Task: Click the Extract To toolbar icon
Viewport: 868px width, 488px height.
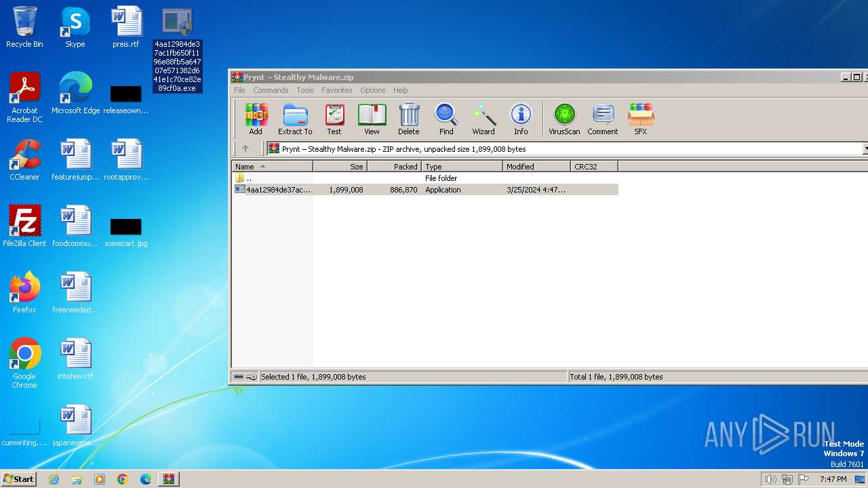Action: point(295,119)
